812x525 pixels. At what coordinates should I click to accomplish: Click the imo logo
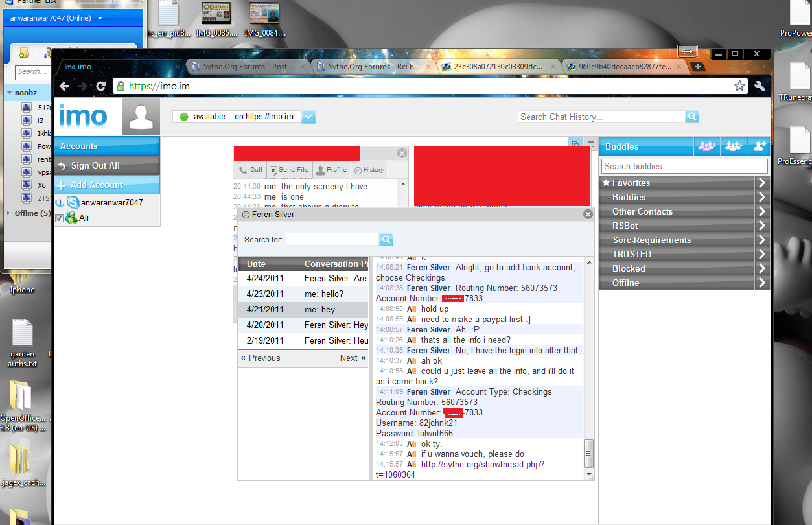(x=83, y=117)
